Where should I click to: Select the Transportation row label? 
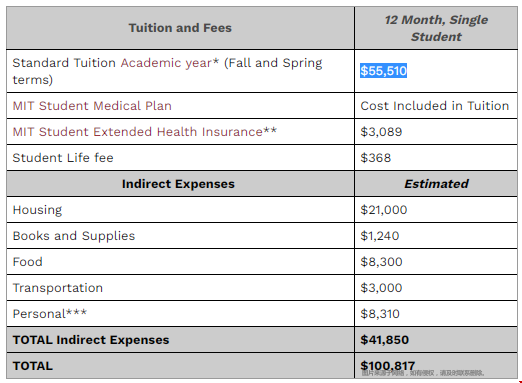tap(58, 288)
